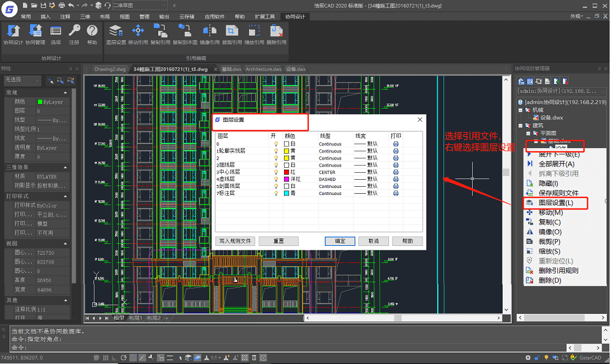Select the 移动引用 tool
The width and height of the screenshot is (610, 364).
[138, 34]
